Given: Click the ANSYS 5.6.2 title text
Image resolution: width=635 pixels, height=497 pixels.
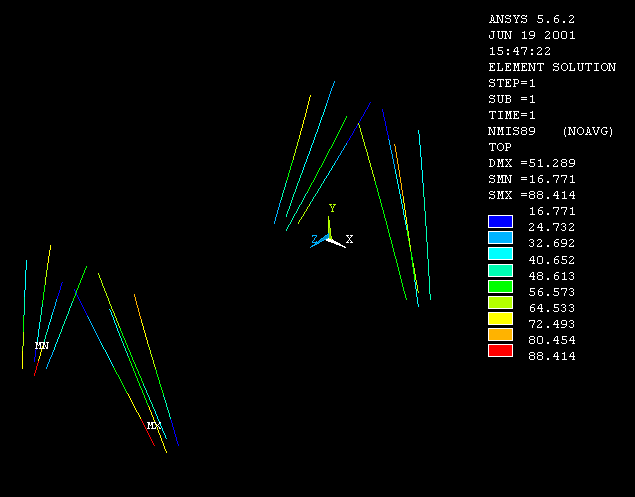Looking at the screenshot, I should (x=530, y=19).
